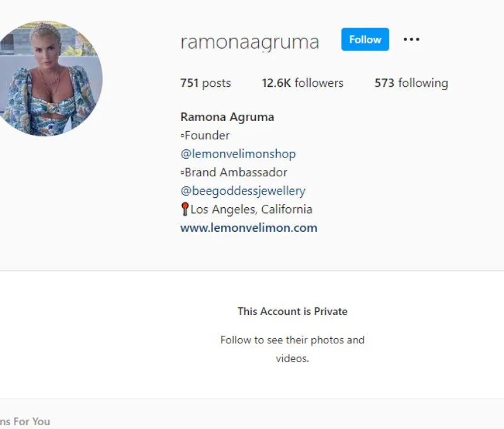Click the square bullet before Brand Ambassador

click(x=182, y=173)
